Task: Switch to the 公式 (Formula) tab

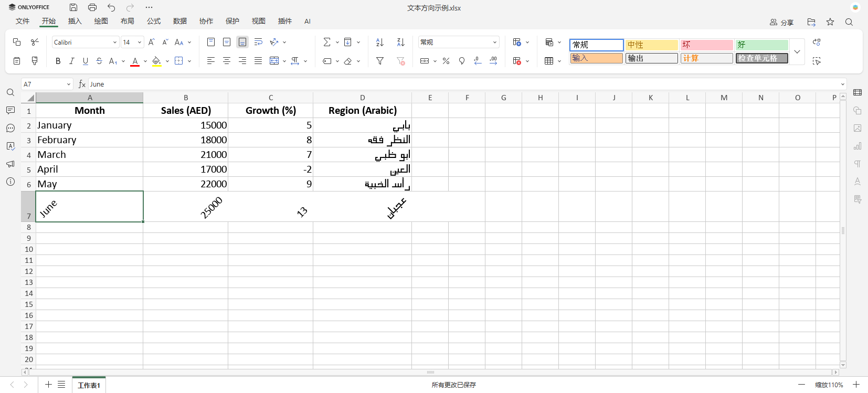Action: click(154, 21)
